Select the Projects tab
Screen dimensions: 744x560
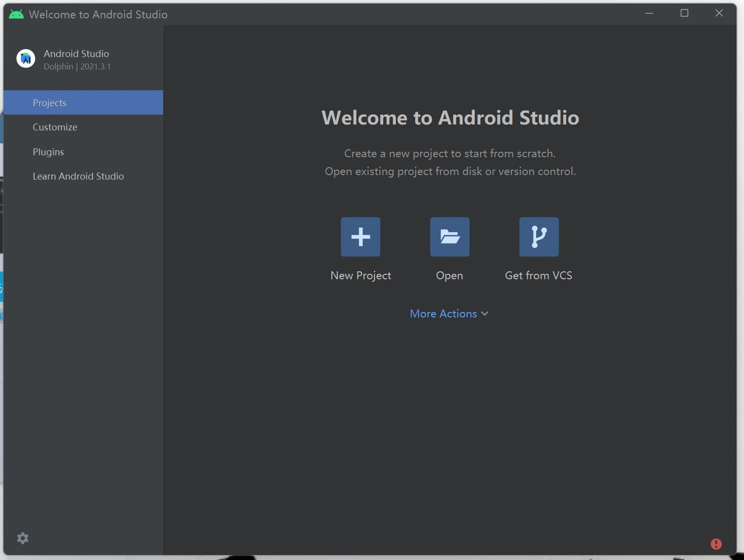pos(83,102)
